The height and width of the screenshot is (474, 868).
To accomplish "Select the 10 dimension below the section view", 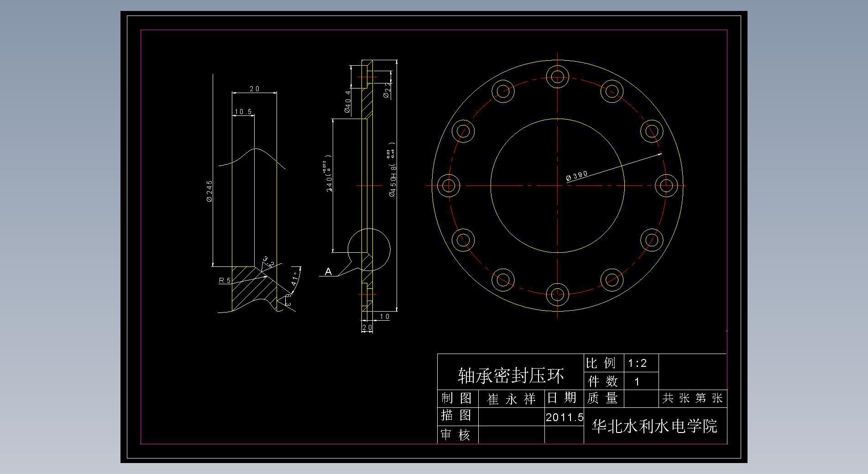I will tap(385, 316).
